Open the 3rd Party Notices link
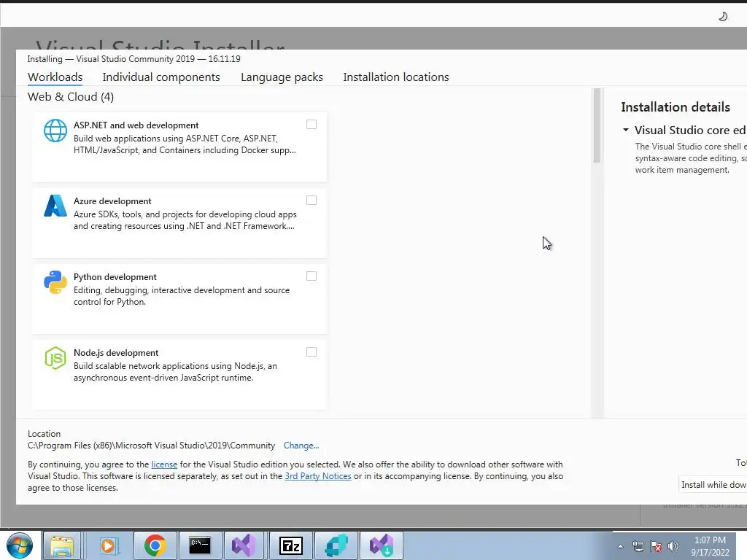This screenshot has width=747, height=560. pyautogui.click(x=318, y=476)
